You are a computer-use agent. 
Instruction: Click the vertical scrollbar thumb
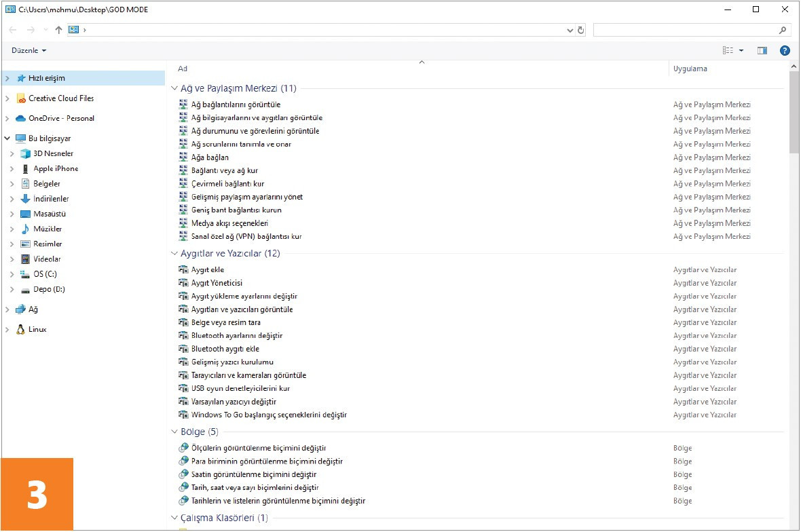[x=794, y=113]
